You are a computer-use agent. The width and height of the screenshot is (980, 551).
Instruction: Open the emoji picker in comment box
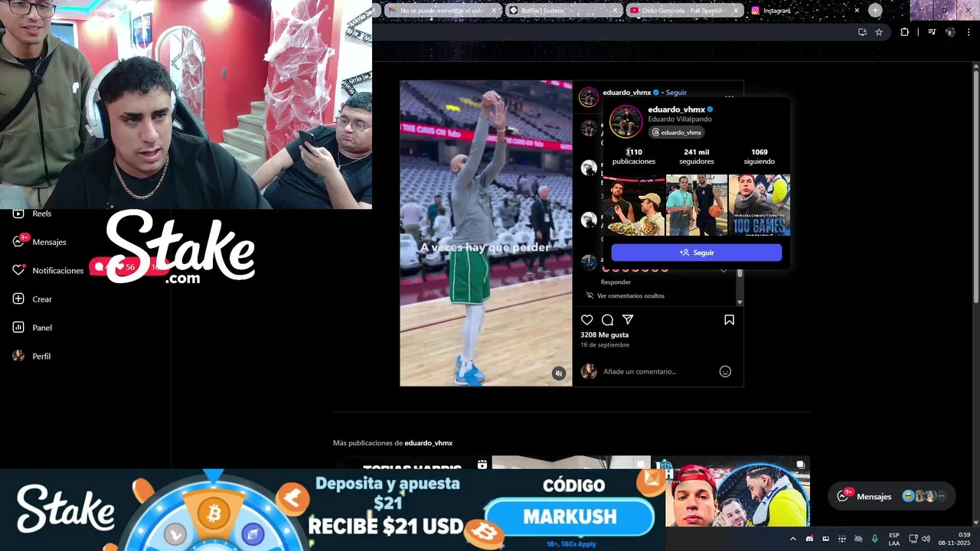[x=725, y=371]
